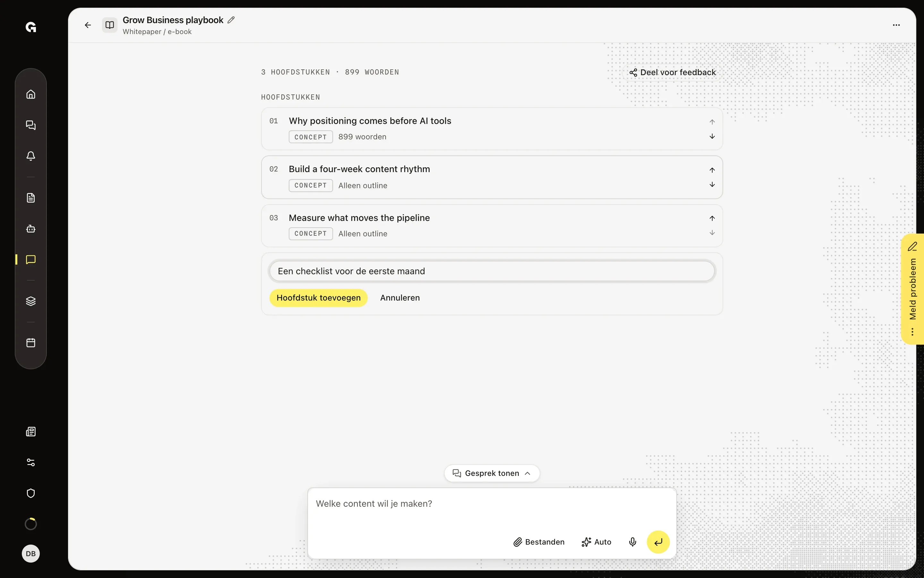Viewport: 924px width, 578px height.
Task: Open the shield icon in sidebar
Action: pyautogui.click(x=31, y=493)
